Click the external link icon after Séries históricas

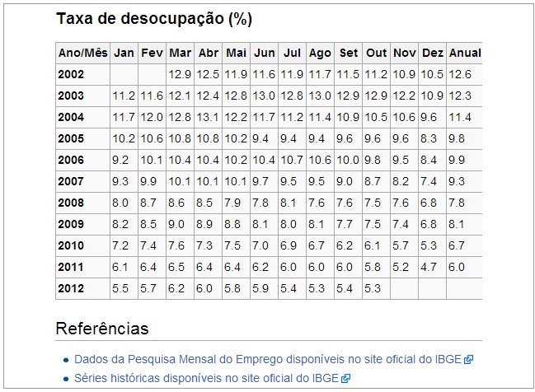pyautogui.click(x=346, y=378)
